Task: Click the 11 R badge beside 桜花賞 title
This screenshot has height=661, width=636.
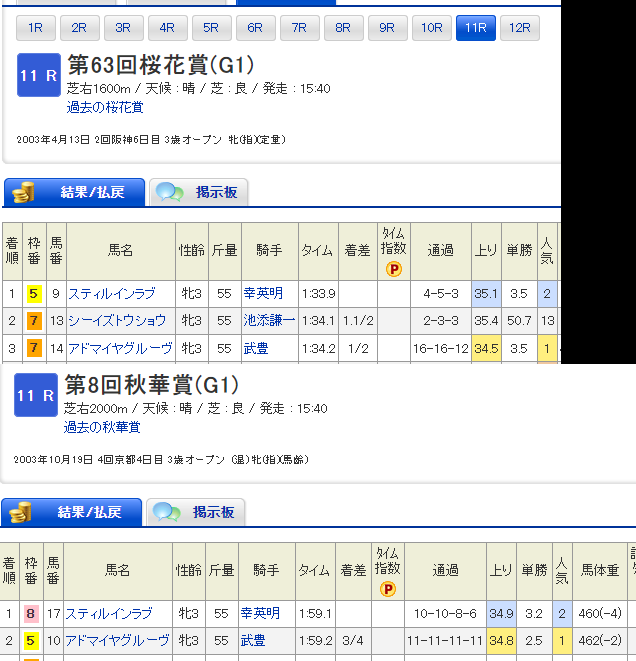Action: click(x=39, y=76)
